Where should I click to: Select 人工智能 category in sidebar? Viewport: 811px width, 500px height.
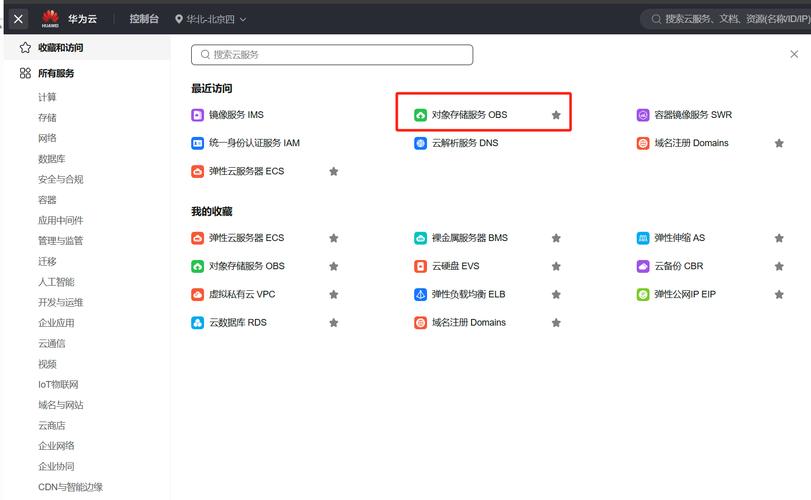56,282
